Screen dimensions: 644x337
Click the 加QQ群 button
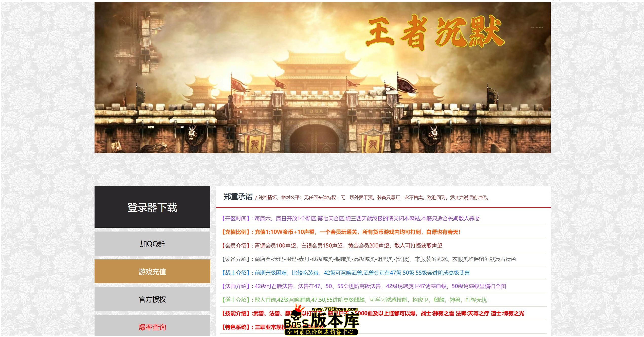[152, 244]
